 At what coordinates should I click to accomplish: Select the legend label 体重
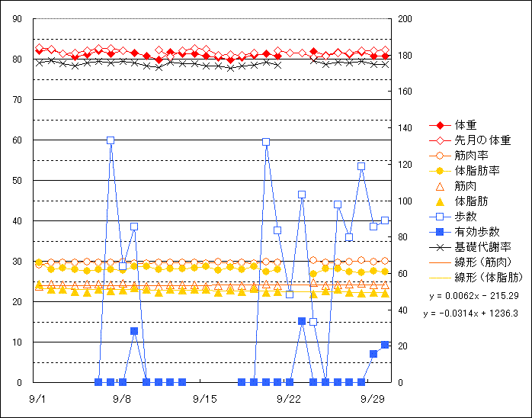(x=466, y=125)
